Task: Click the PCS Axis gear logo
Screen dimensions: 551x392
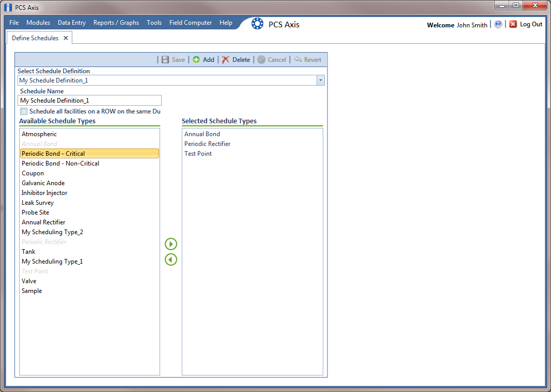Action: point(257,24)
